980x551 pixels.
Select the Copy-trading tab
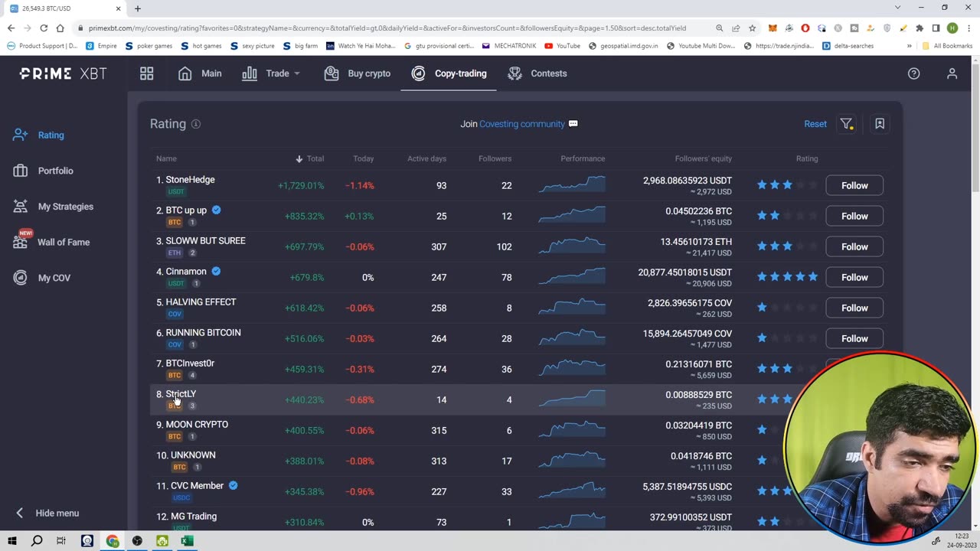[x=449, y=73]
